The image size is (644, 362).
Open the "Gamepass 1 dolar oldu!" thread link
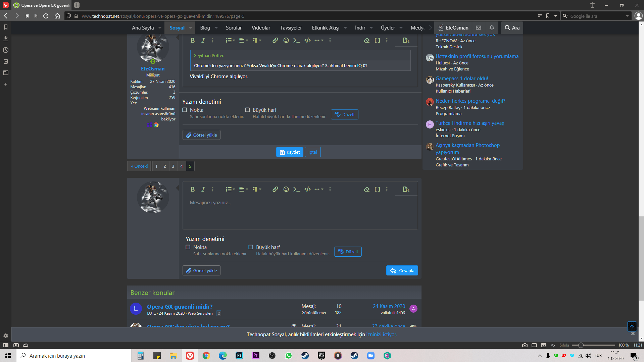click(x=462, y=79)
